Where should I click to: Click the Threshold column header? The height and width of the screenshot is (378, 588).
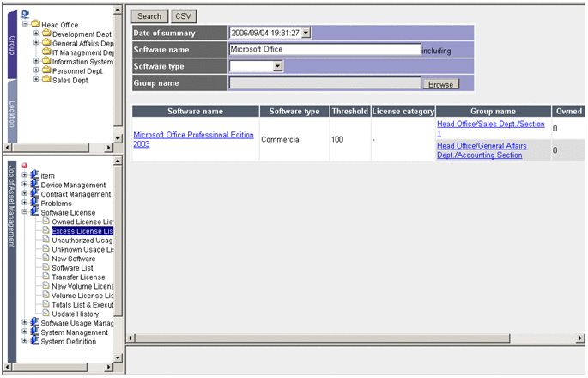(x=350, y=111)
